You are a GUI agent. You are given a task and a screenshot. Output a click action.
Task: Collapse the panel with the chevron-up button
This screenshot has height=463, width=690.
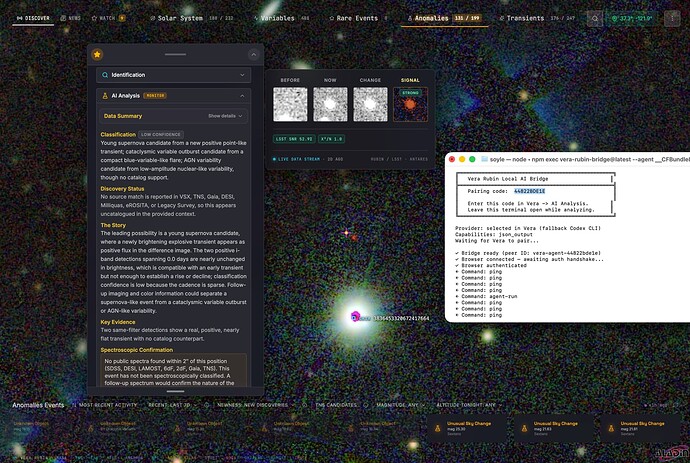pos(253,55)
